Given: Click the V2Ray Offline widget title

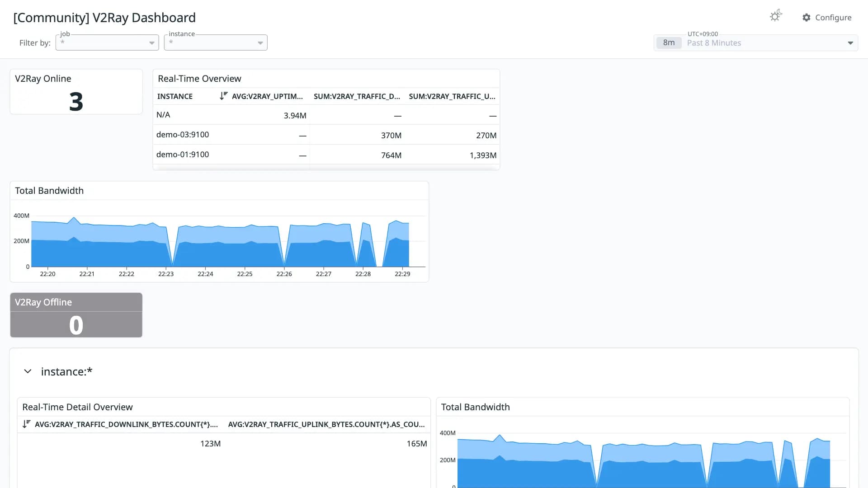Looking at the screenshot, I should pyautogui.click(x=43, y=302).
